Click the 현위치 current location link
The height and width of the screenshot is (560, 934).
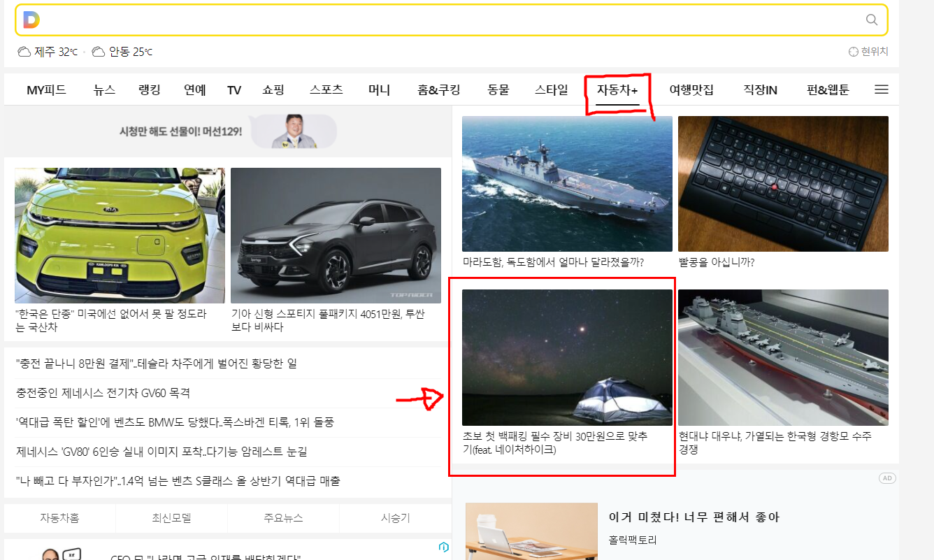tap(868, 52)
